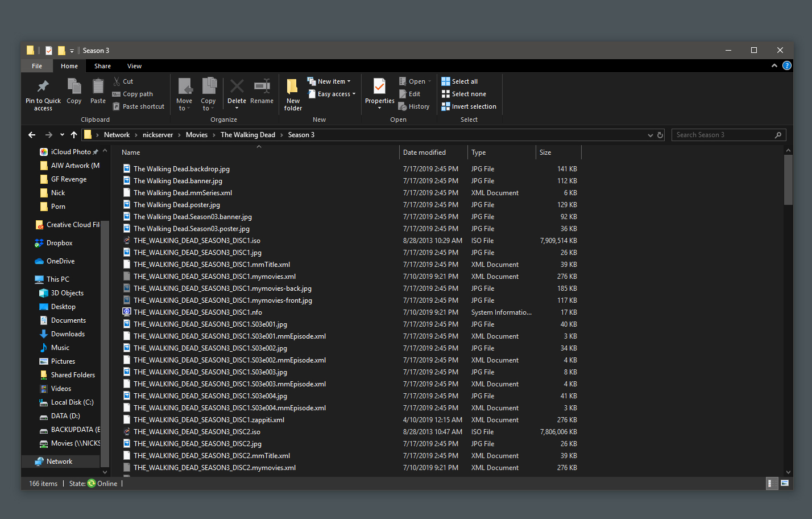This screenshot has height=519, width=812.
Task: Click nickserver in the address path
Action: pyautogui.click(x=158, y=135)
